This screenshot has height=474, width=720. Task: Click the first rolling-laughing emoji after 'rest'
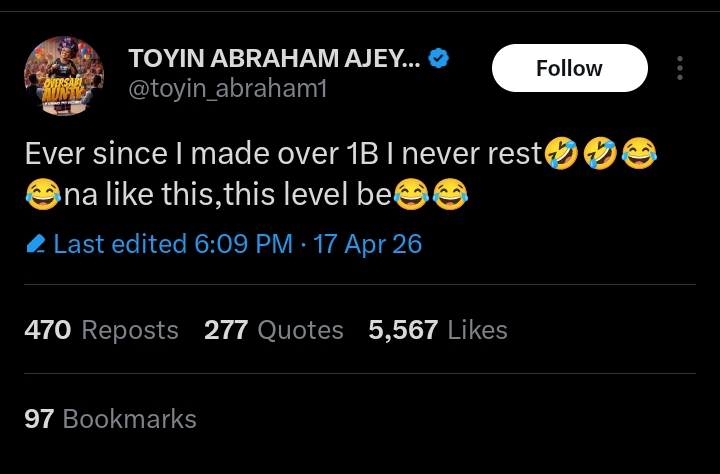(x=560, y=154)
